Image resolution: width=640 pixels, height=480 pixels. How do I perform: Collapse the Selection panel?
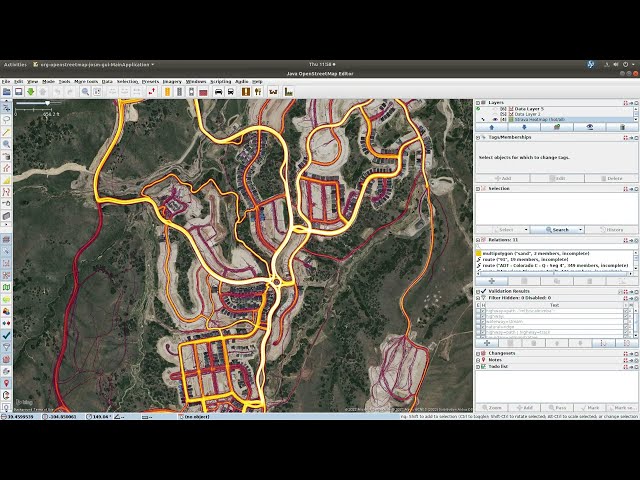click(478, 189)
